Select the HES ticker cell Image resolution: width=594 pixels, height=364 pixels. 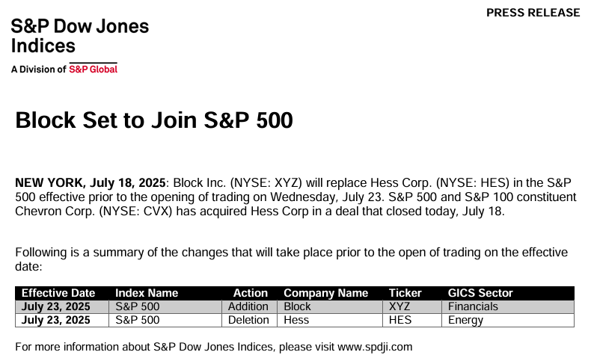(412, 320)
